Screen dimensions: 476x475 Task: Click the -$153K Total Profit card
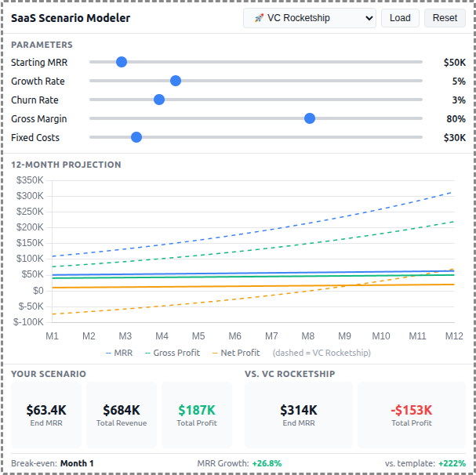click(x=412, y=415)
